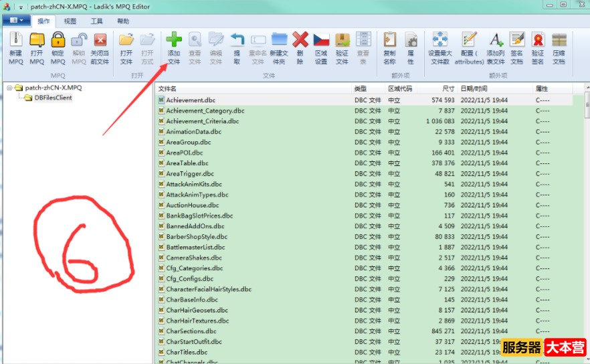
Task: Select file AuctionHouse.dbc
Action: tap(193, 205)
